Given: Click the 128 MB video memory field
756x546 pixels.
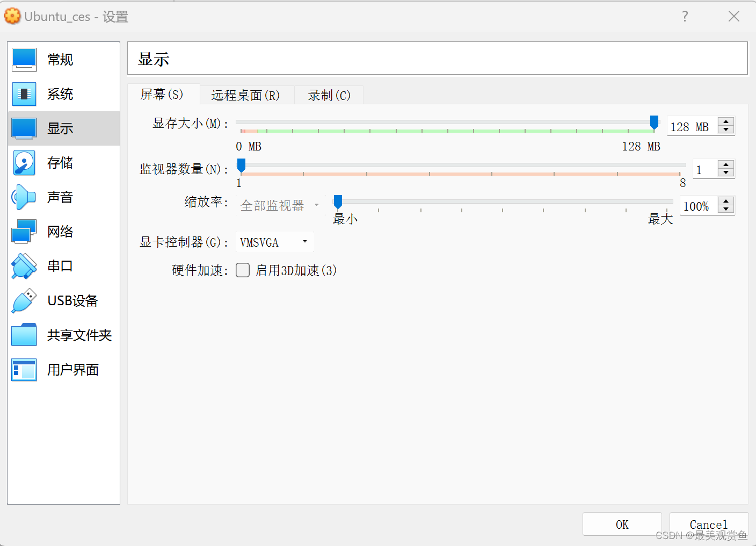Looking at the screenshot, I should click(x=693, y=127).
